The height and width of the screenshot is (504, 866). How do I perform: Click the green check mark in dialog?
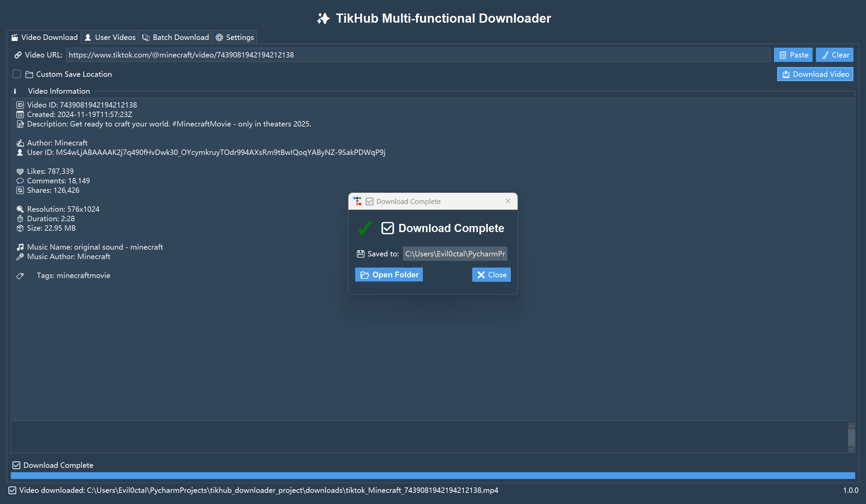point(365,228)
